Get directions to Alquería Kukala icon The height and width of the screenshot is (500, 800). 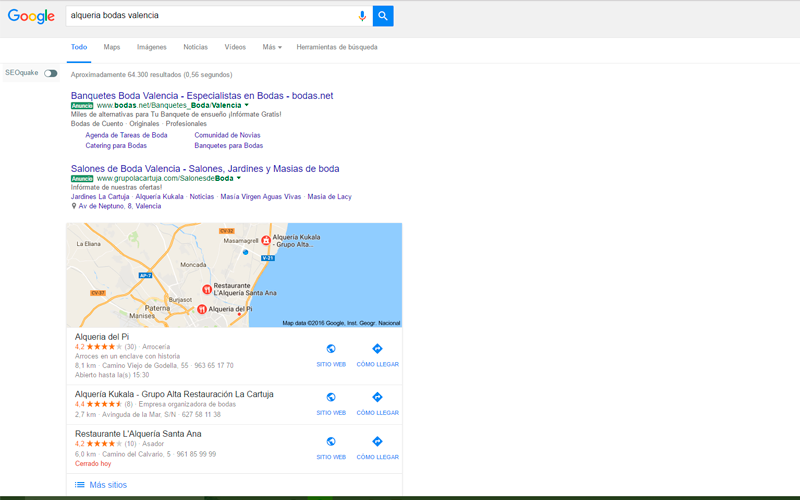[377, 397]
